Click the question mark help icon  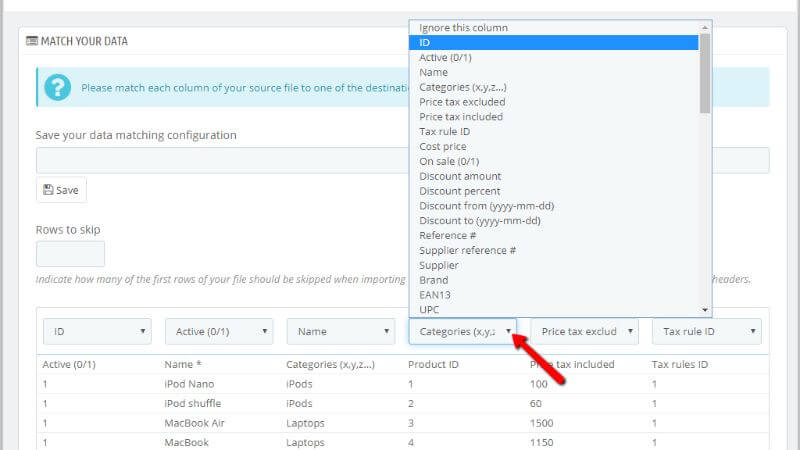pos(58,87)
